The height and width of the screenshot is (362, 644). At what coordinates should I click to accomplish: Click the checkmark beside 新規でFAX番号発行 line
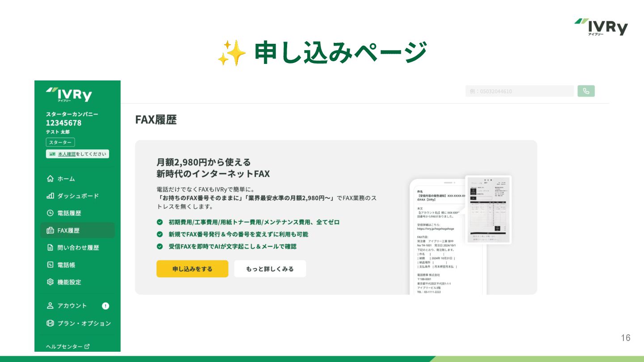tap(160, 234)
